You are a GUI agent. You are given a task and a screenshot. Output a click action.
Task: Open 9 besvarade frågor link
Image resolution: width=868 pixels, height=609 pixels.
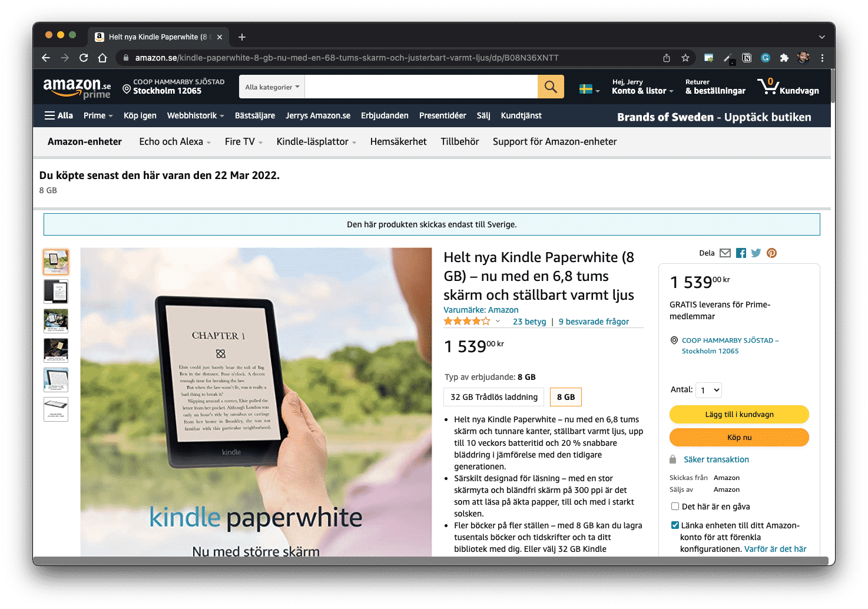pyautogui.click(x=594, y=322)
